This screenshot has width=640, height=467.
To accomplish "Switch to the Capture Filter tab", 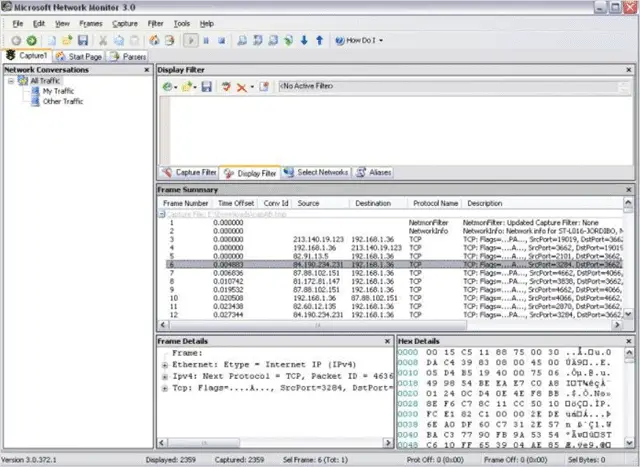I will tap(189, 172).
